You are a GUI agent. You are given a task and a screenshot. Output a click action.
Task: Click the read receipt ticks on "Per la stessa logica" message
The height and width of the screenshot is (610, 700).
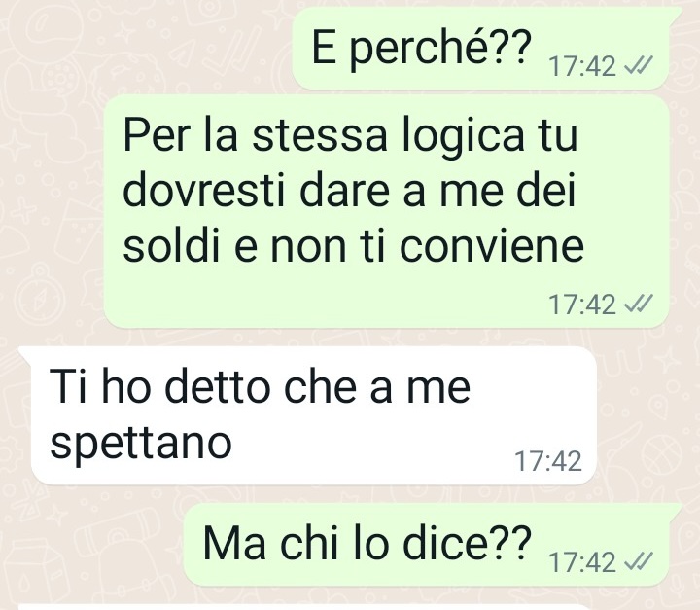[x=639, y=304]
